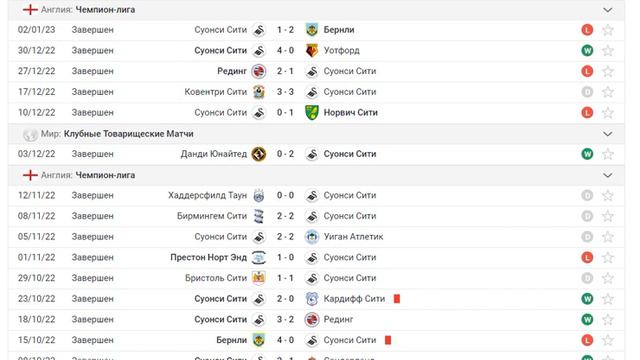
Task: Collapse the lower Англия Чемпион-лига section
Action: [608, 175]
